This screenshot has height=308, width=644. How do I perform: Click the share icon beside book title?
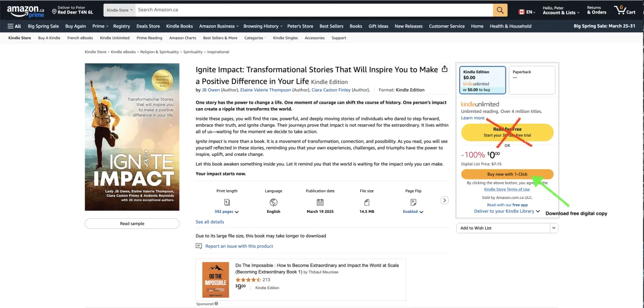click(444, 69)
